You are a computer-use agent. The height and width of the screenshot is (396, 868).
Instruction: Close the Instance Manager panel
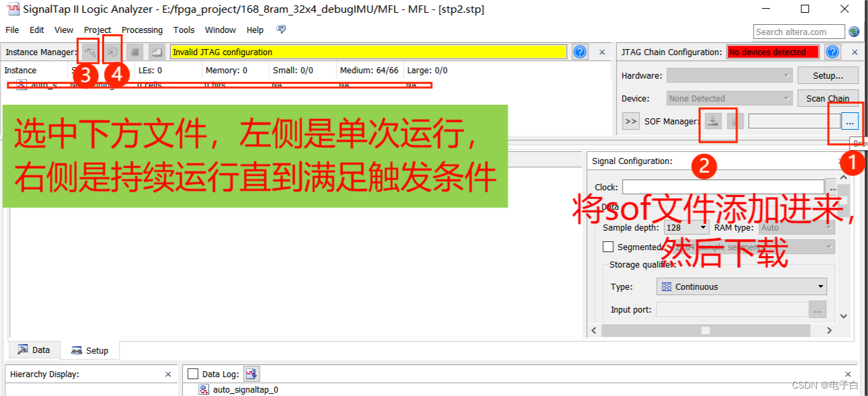[x=602, y=52]
